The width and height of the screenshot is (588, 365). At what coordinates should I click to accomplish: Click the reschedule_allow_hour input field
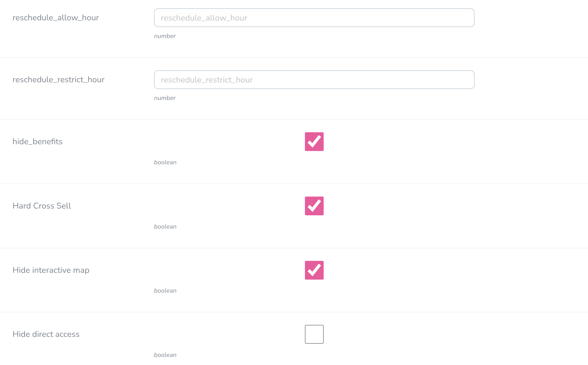click(x=314, y=18)
